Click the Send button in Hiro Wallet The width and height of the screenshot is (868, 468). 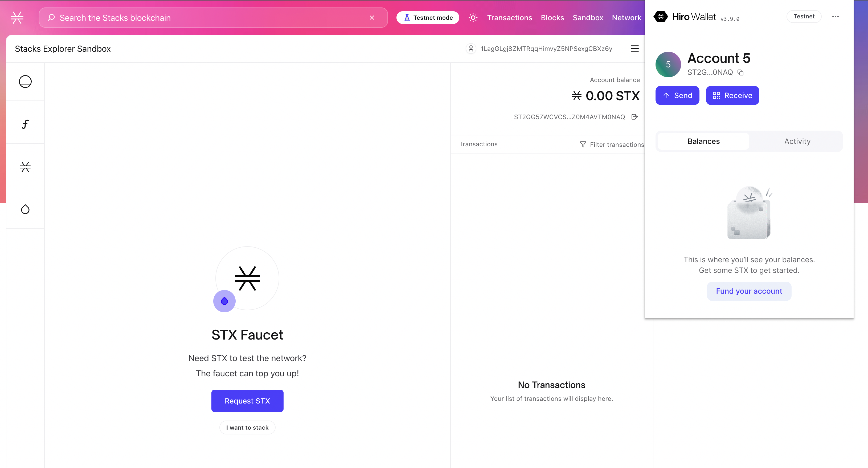click(677, 95)
